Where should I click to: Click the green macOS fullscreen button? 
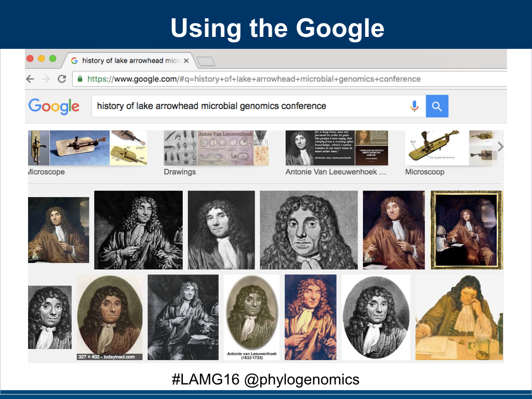click(x=52, y=58)
